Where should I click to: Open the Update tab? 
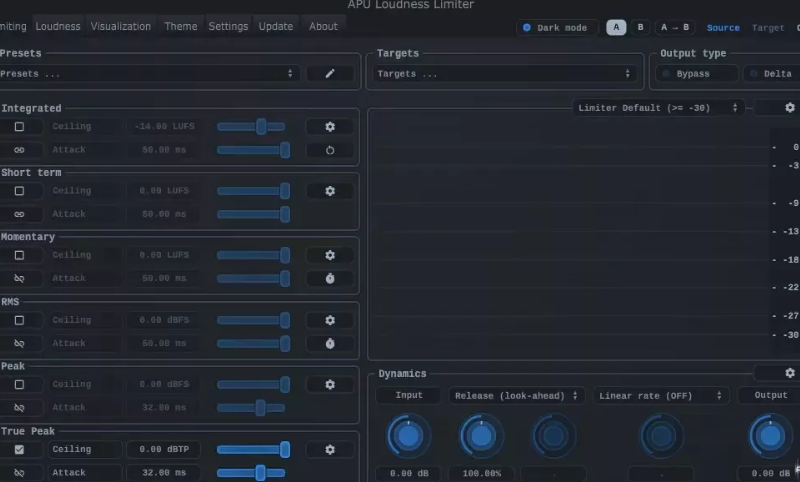click(276, 27)
